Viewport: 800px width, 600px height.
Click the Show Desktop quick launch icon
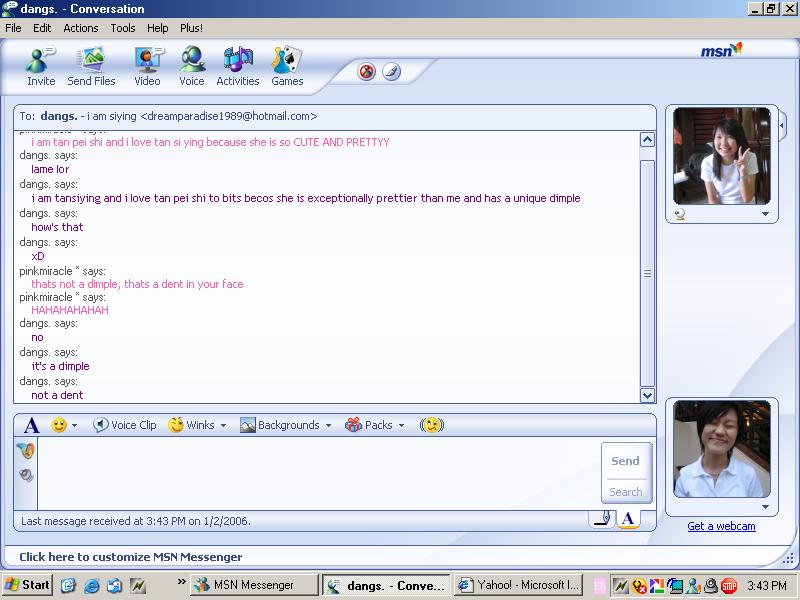[x=68, y=585]
